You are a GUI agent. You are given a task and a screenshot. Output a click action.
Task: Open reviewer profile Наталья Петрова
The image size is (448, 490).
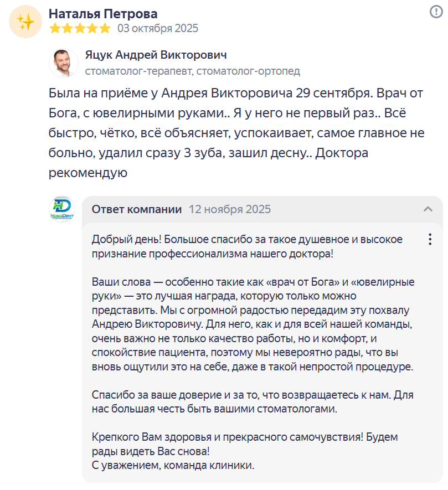103,14
